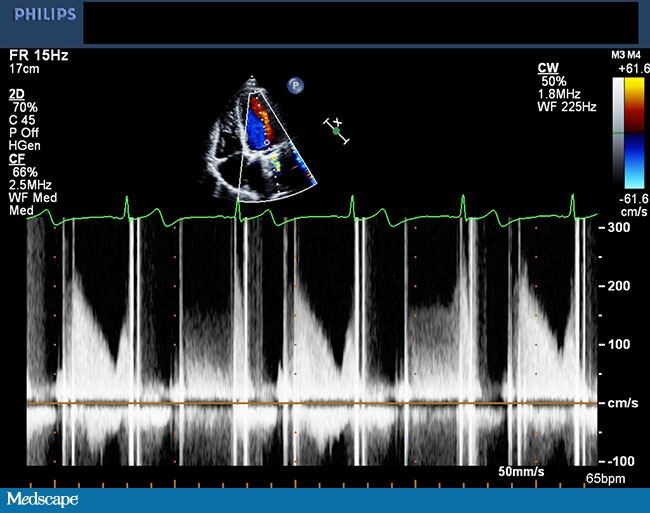The width and height of the screenshot is (650, 513).
Task: Click the 'CW' Doppler heading
Action: click(548, 68)
